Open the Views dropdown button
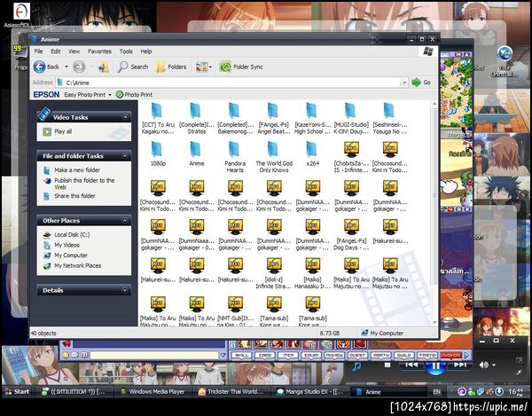Viewport: 532px width, 416px height. point(204,67)
